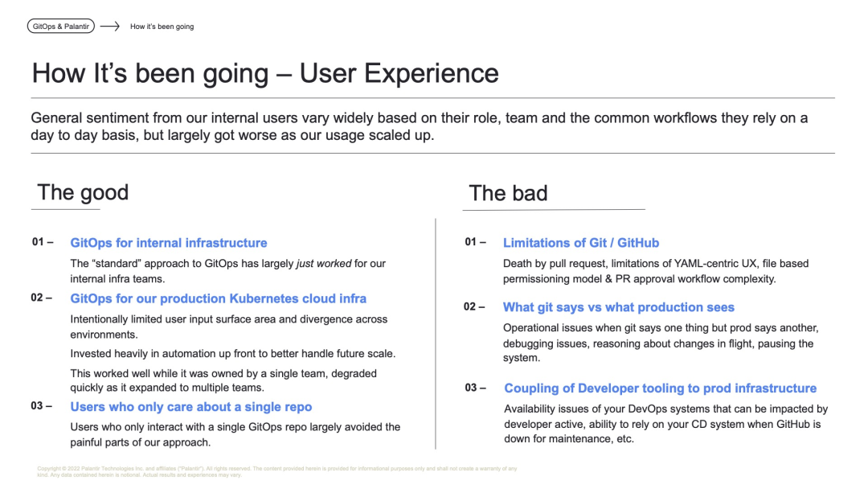Click the '01 –' number under The good
The height and width of the screenshot is (489, 868).
tap(43, 242)
